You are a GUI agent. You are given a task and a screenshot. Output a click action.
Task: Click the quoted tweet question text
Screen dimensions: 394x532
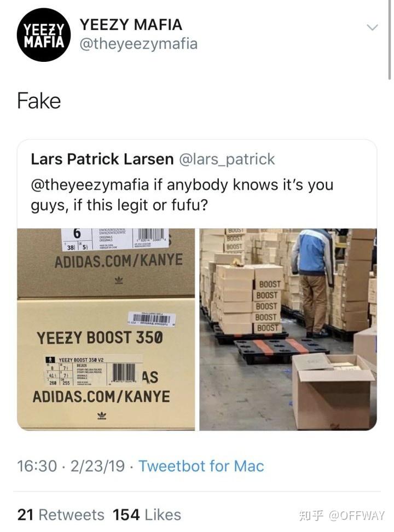[x=182, y=195]
